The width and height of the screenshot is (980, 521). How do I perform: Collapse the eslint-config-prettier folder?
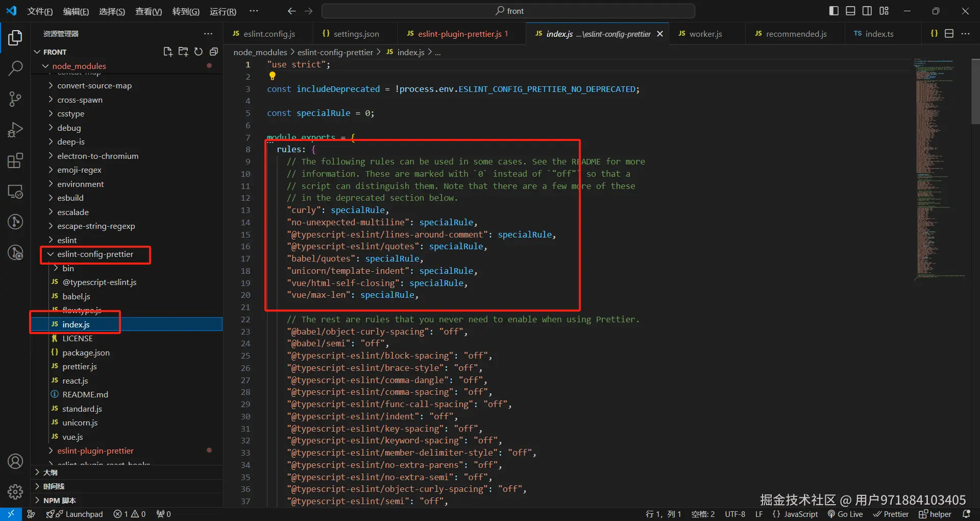tap(94, 254)
